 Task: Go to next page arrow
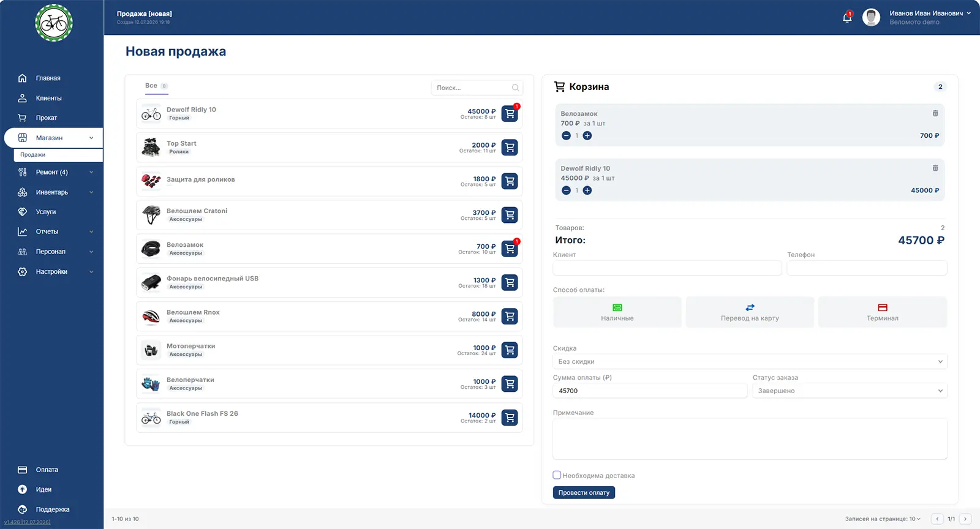(x=965, y=519)
